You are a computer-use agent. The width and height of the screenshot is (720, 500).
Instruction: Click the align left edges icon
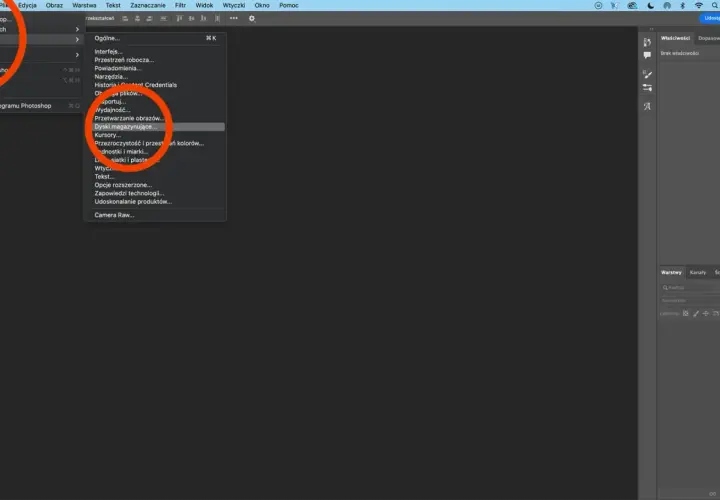click(x=125, y=18)
